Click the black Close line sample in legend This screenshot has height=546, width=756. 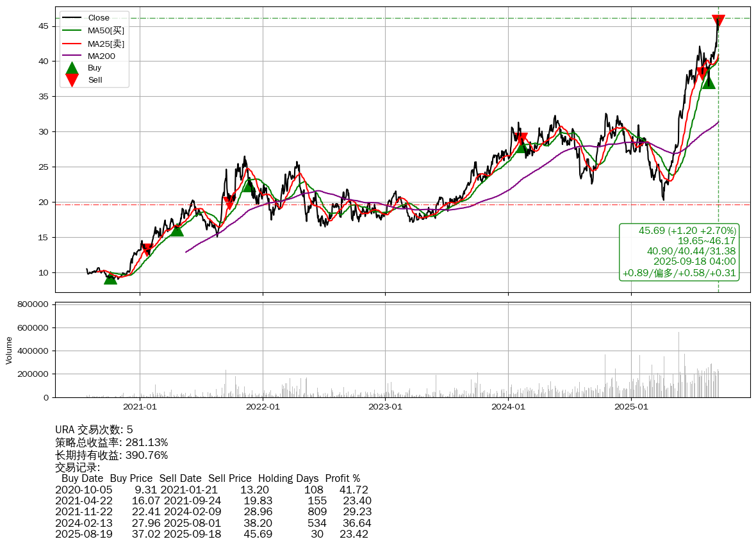pyautogui.click(x=72, y=18)
